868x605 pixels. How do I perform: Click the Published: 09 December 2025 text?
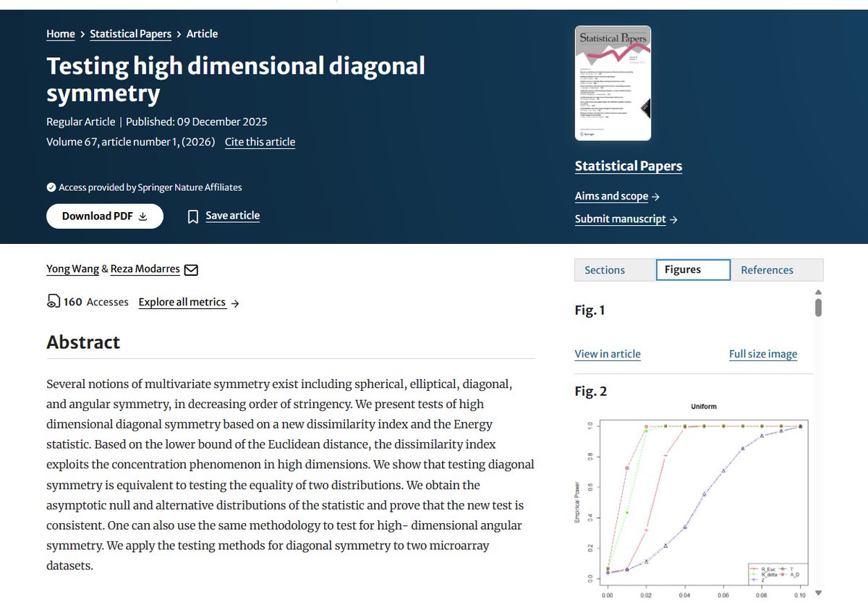tap(197, 122)
